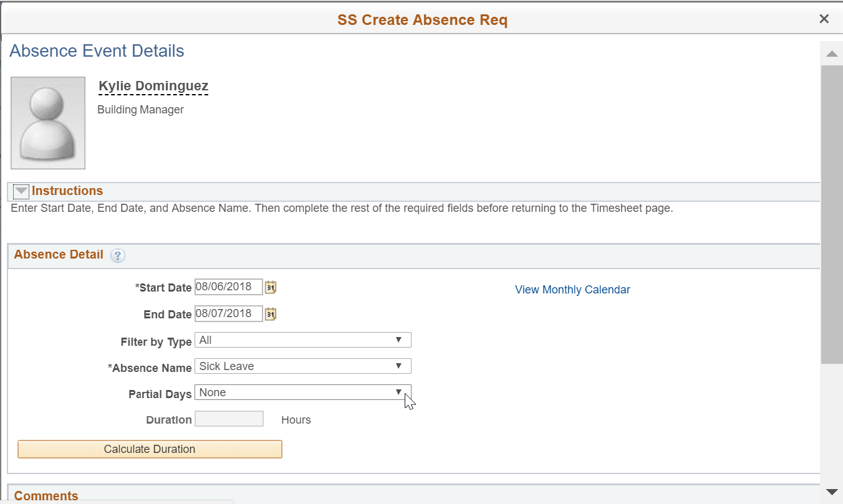This screenshot has width=843, height=504.
Task: Click into the Start Date field
Action: (228, 287)
